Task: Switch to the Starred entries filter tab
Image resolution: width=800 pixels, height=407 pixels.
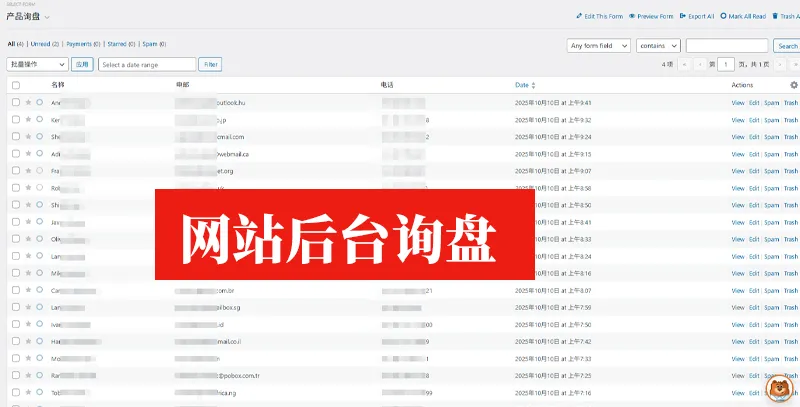Action: [x=120, y=44]
